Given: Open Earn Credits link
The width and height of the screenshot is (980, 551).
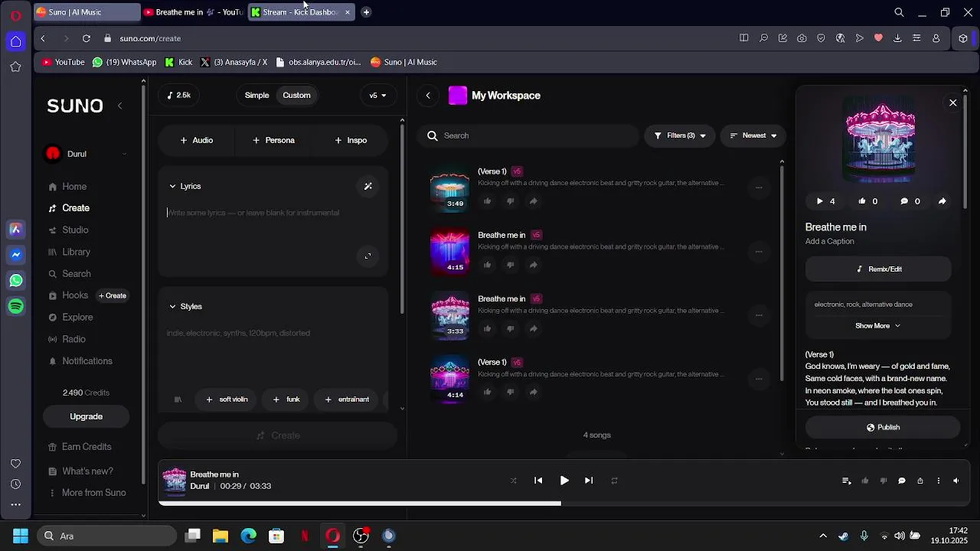Looking at the screenshot, I should tap(87, 447).
